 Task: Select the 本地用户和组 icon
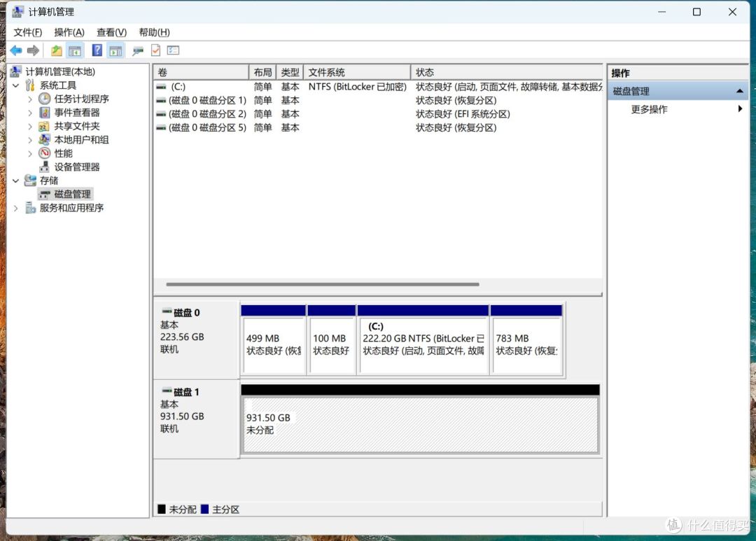click(x=44, y=140)
